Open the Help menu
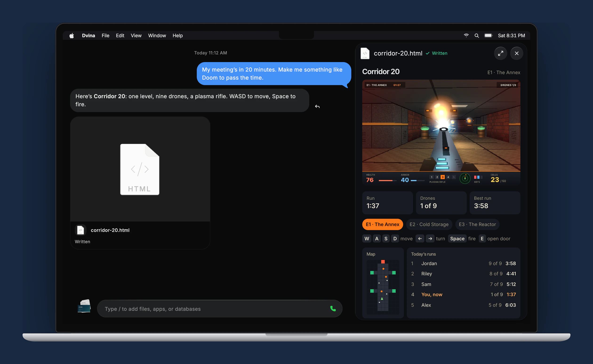The width and height of the screenshot is (593, 364). [178, 36]
